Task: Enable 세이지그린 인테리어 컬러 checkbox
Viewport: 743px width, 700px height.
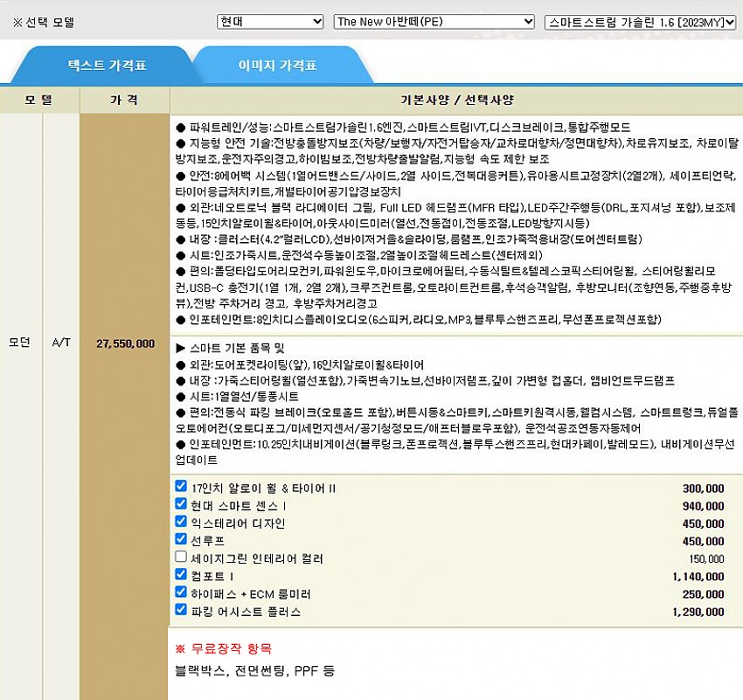Action: (x=181, y=557)
